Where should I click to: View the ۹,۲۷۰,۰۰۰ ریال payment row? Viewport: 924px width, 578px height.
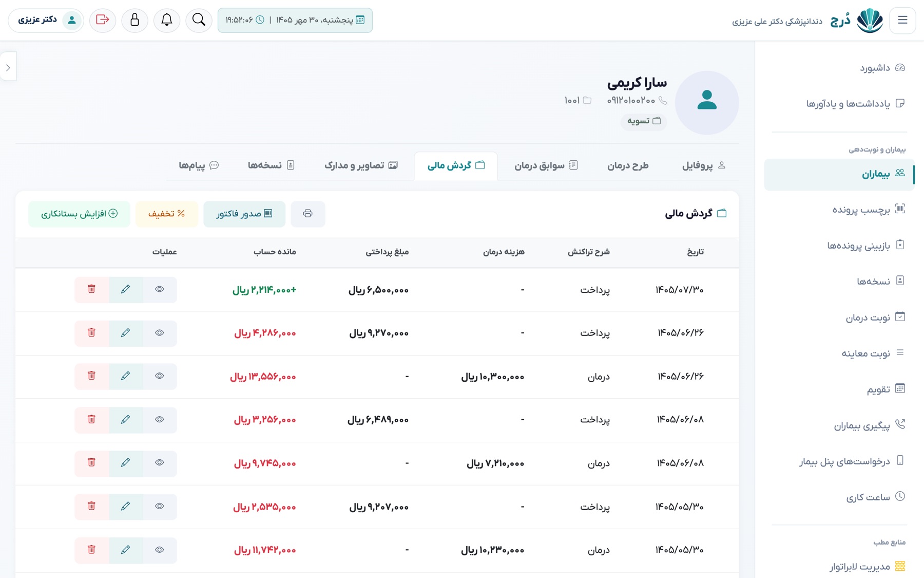pos(160,333)
